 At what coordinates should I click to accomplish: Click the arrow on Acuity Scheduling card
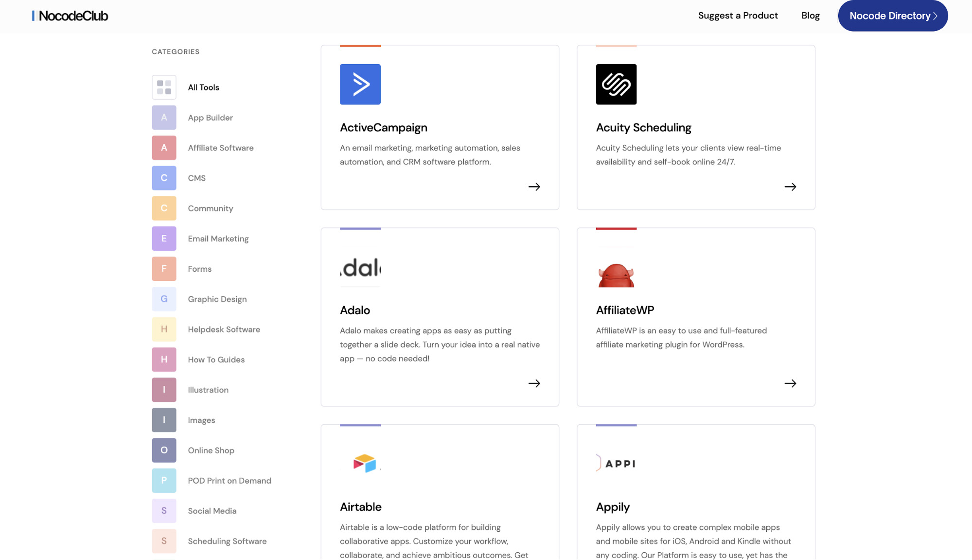(x=790, y=187)
